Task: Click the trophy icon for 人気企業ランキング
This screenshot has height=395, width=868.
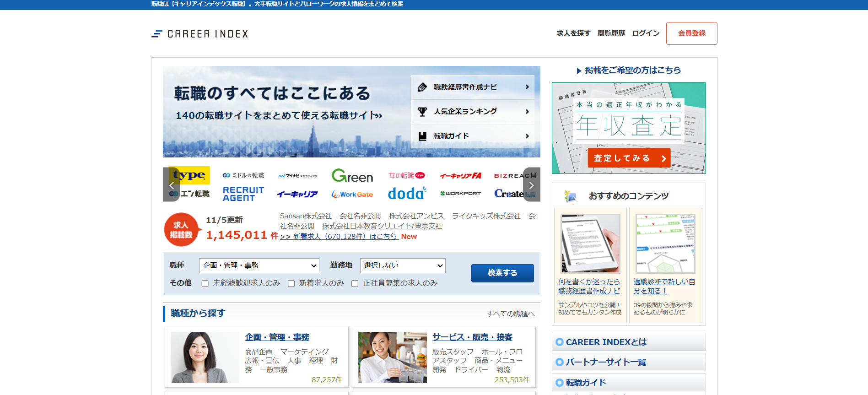Action: (422, 112)
